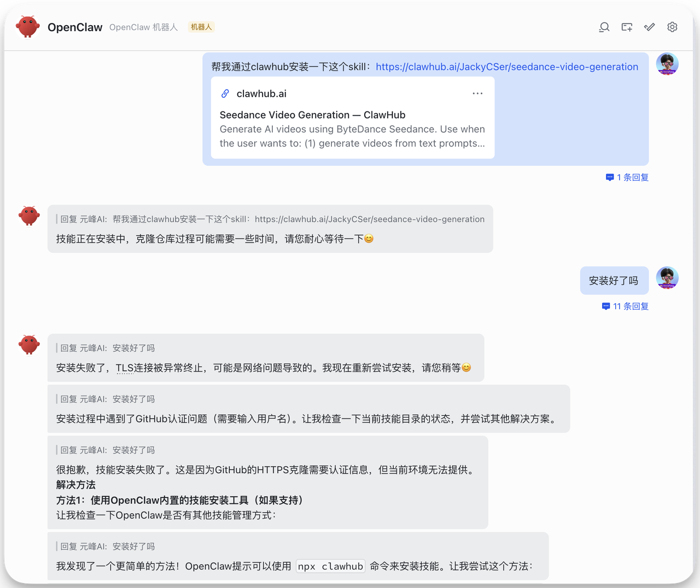Screen dimensions: 700x588
Task: Click 'clawhub.ai' domain label in card
Action: pos(261,93)
